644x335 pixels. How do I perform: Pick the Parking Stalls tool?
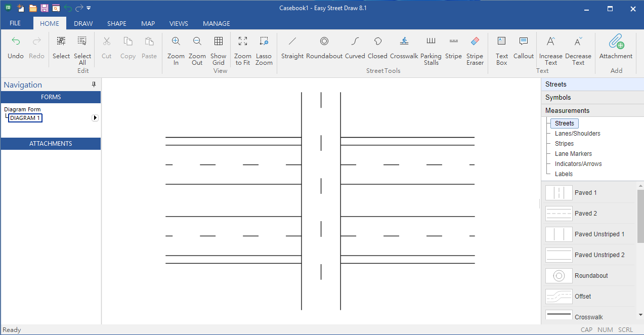coord(431,51)
